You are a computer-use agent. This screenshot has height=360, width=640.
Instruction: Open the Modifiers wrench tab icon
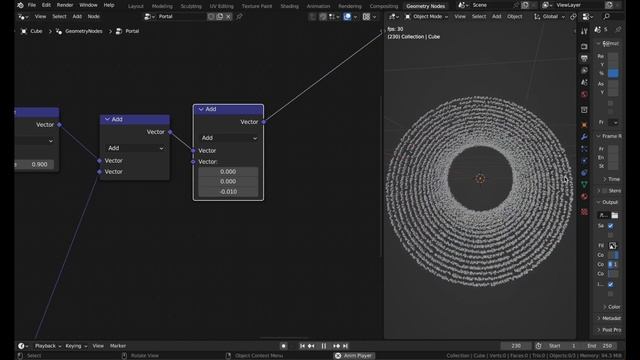click(584, 137)
